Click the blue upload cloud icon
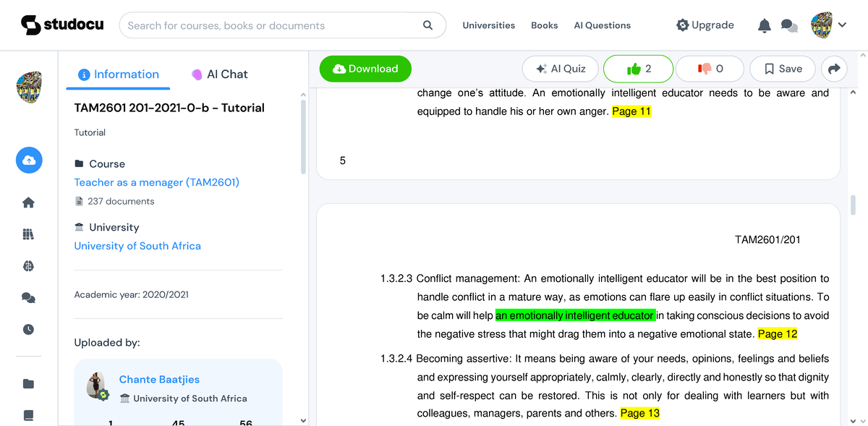The image size is (868, 426). tap(29, 160)
